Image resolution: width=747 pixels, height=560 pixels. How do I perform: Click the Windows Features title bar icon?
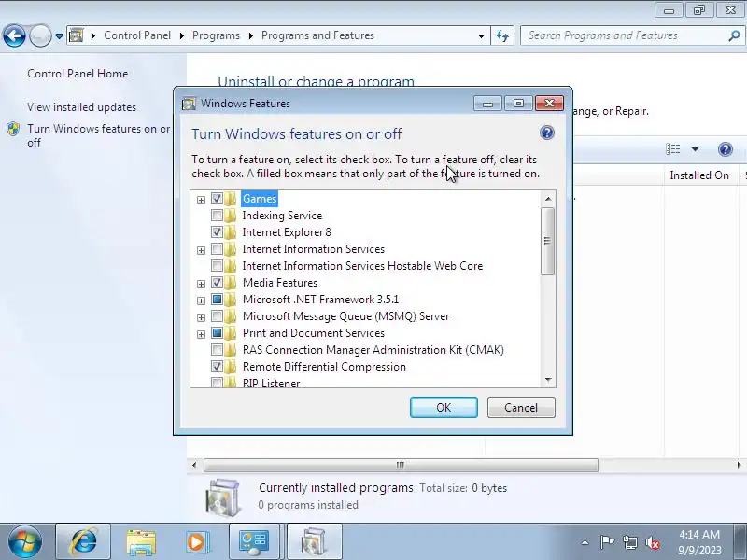click(190, 104)
